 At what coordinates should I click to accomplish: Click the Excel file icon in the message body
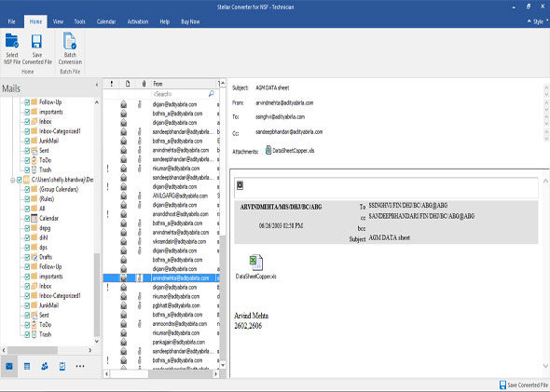click(256, 263)
